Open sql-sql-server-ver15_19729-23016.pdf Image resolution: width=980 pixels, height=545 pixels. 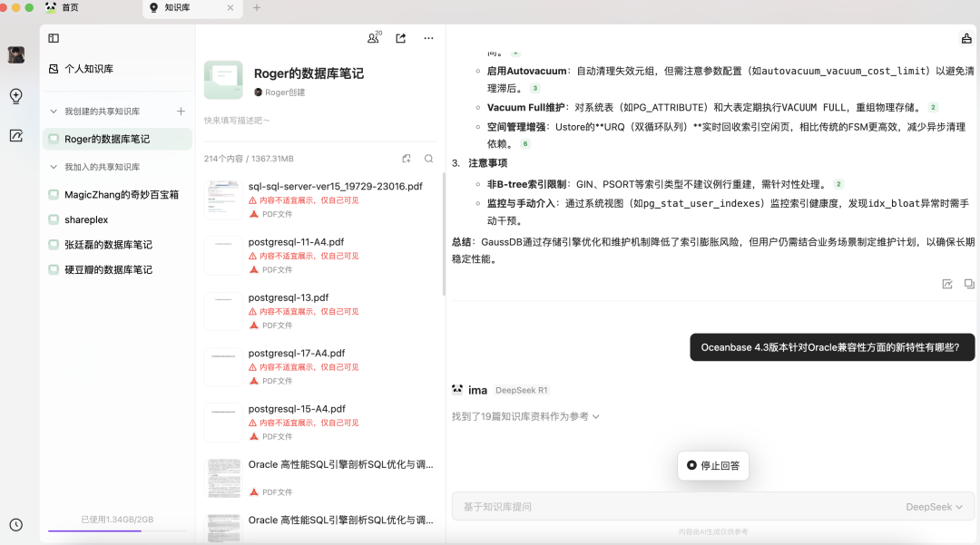click(x=336, y=186)
